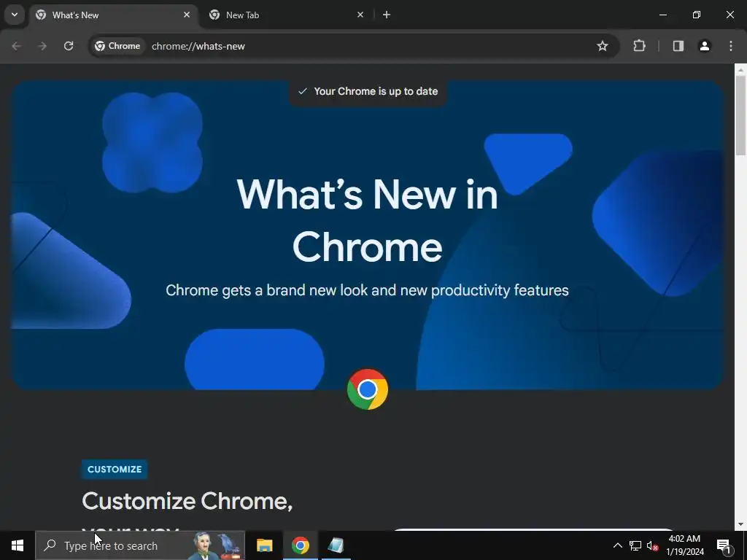
Task: Click the taskbar search box
Action: [140, 545]
